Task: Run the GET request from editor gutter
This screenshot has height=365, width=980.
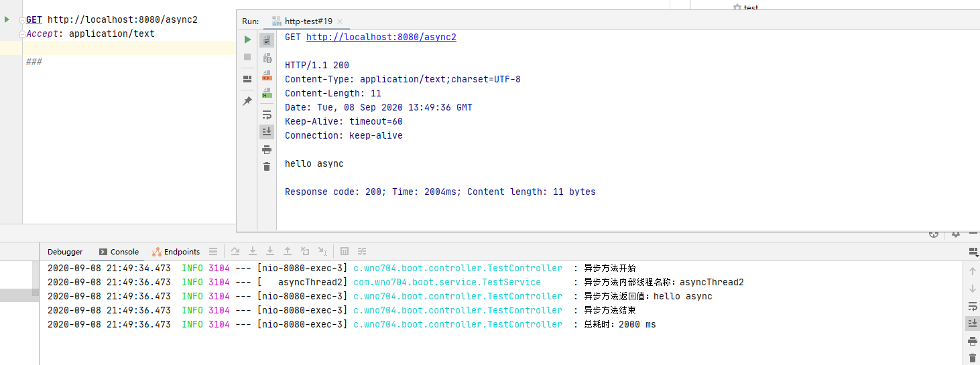Action: coord(7,20)
